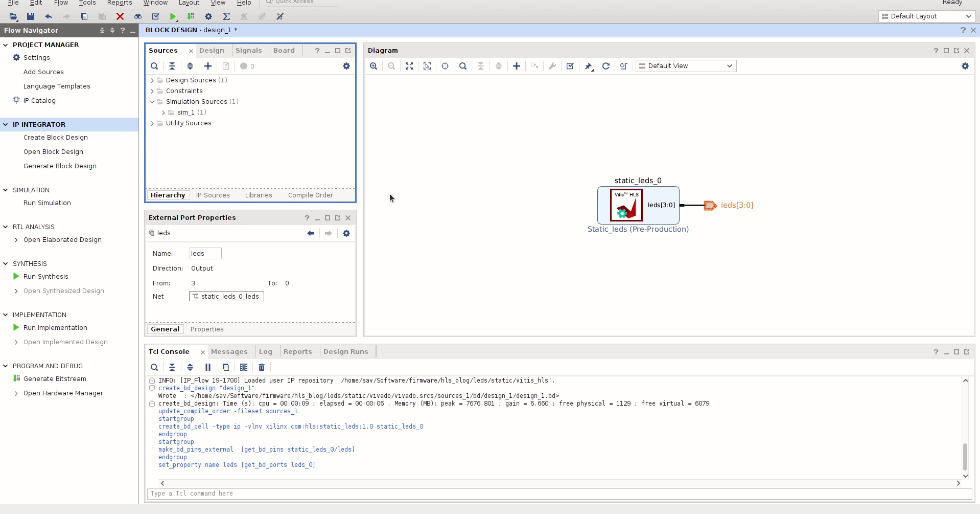Zoom in on the block diagram
Image resolution: width=980 pixels, height=514 pixels.
click(374, 66)
